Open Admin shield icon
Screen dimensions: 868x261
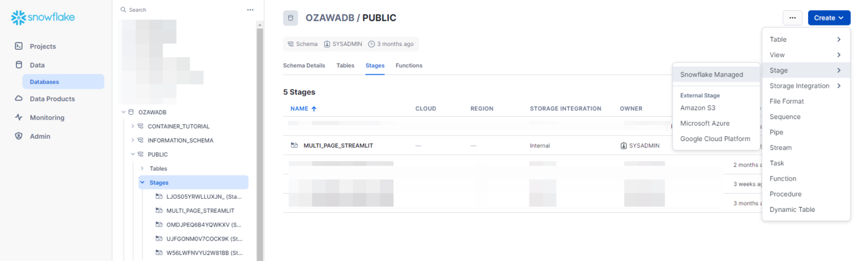19,136
